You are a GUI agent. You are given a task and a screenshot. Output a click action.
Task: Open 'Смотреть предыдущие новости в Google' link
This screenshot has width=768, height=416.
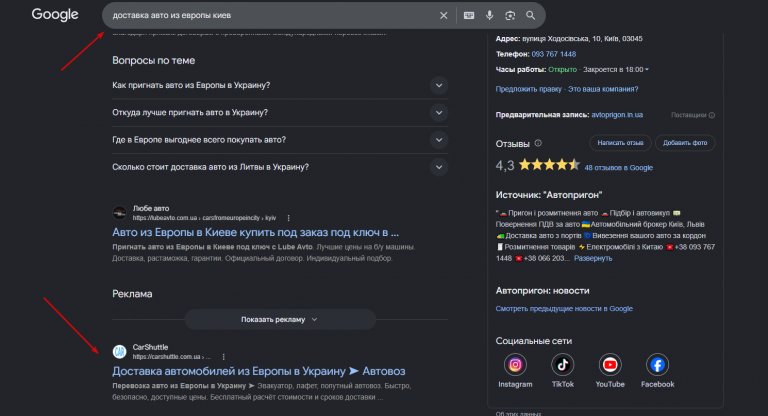(564, 309)
